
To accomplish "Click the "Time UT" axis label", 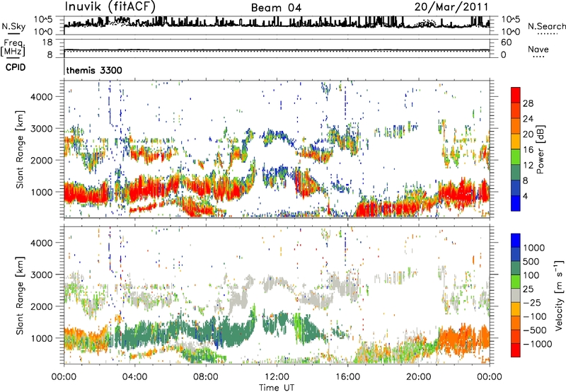I will click(x=277, y=387).
